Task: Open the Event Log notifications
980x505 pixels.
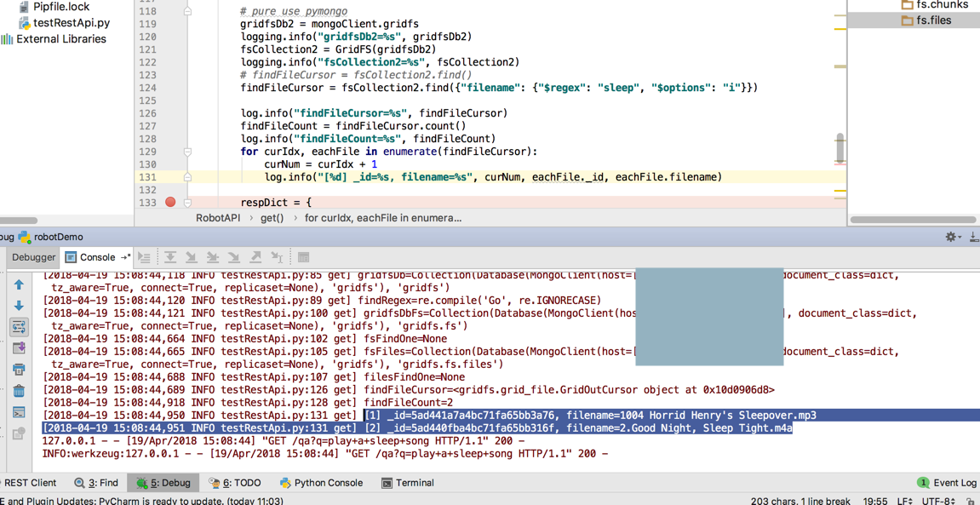Action: point(947,483)
